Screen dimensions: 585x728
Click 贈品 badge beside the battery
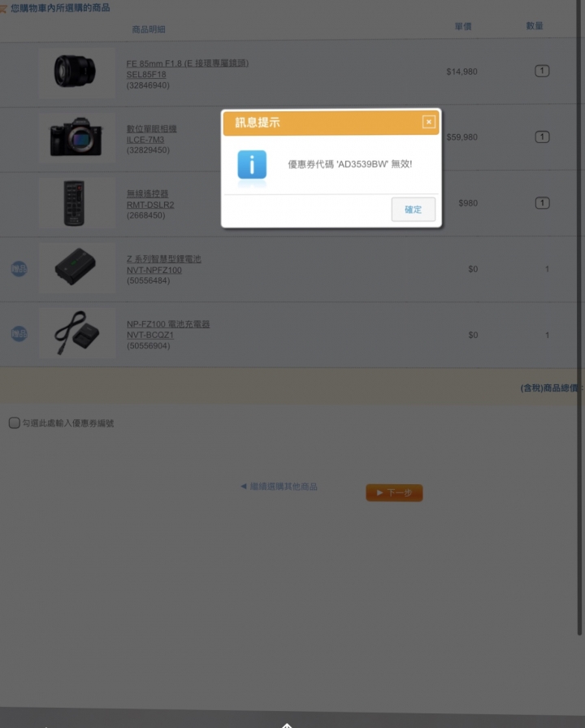19,268
